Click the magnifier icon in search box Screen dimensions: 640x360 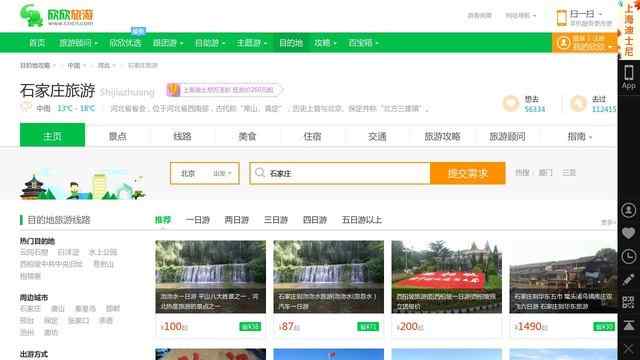260,173
